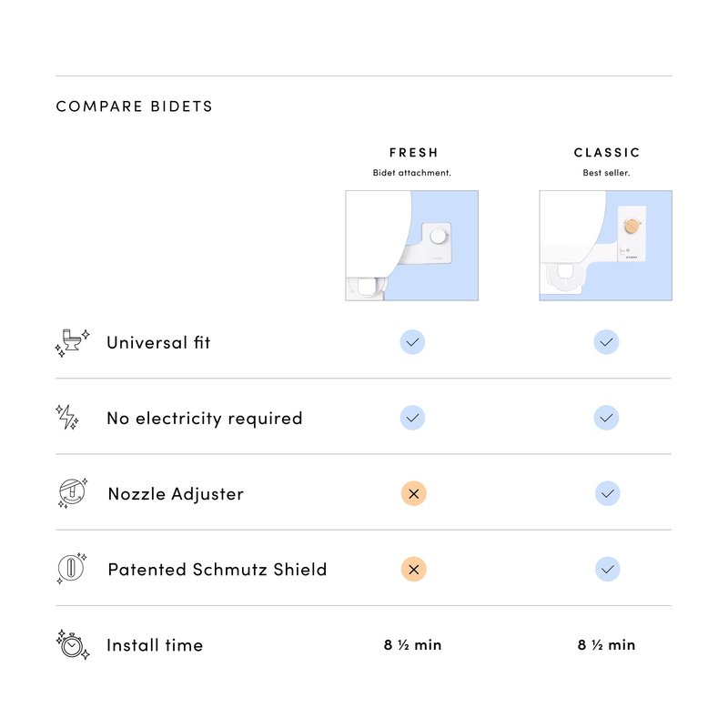Click the orange X for Fresh Nozzle Adjuster

[414, 493]
